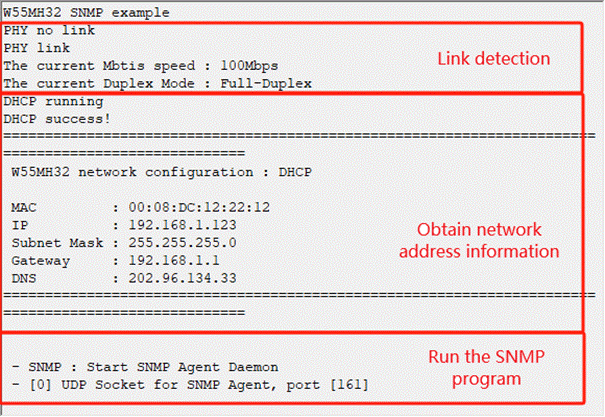605x417 pixels.
Task: Click the 'Subnet Mask' field label
Action: (57, 243)
